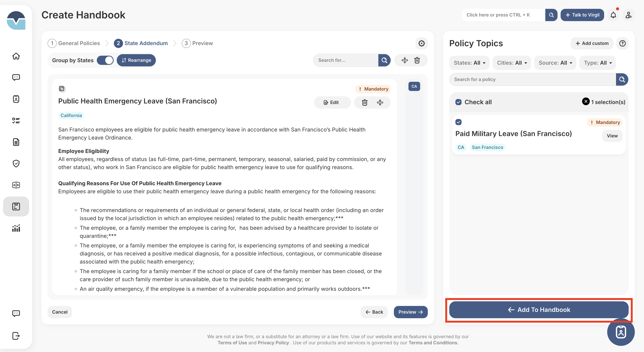Click the Search for a policy field
The image size is (644, 352).
point(532,79)
